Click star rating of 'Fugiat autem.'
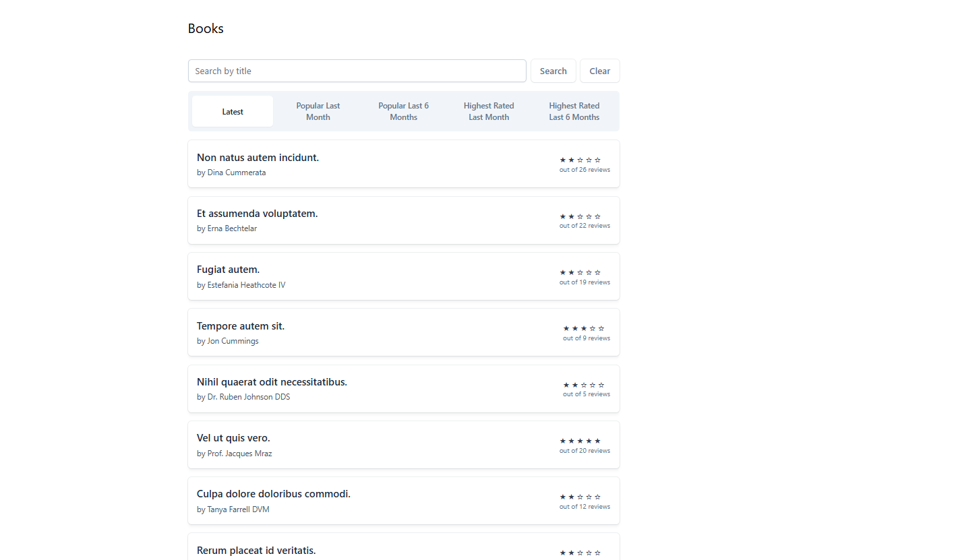 click(x=580, y=272)
